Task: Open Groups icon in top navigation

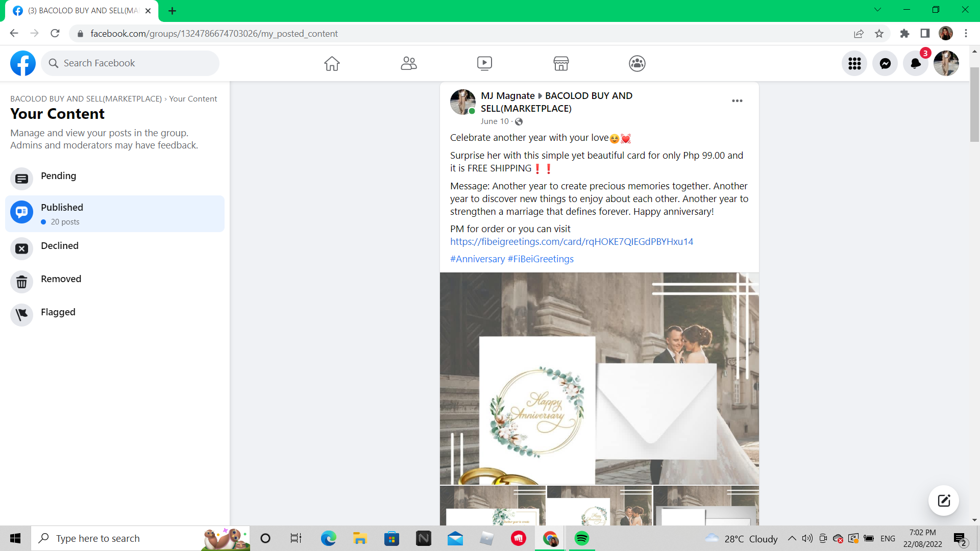Action: pos(637,63)
